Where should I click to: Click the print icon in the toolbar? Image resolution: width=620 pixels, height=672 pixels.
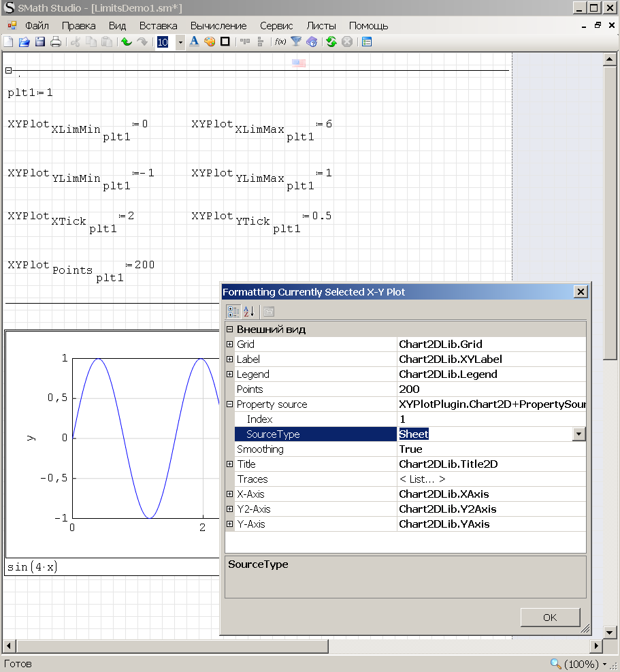pyautogui.click(x=56, y=42)
